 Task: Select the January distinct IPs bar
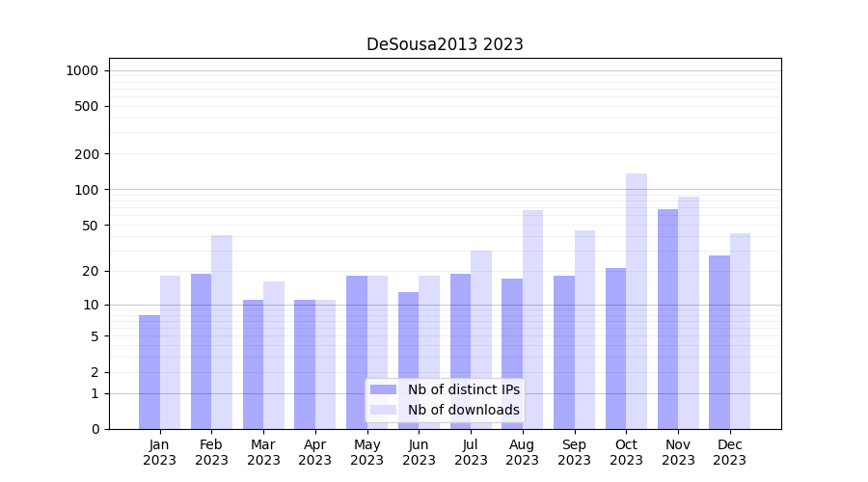click(x=149, y=371)
